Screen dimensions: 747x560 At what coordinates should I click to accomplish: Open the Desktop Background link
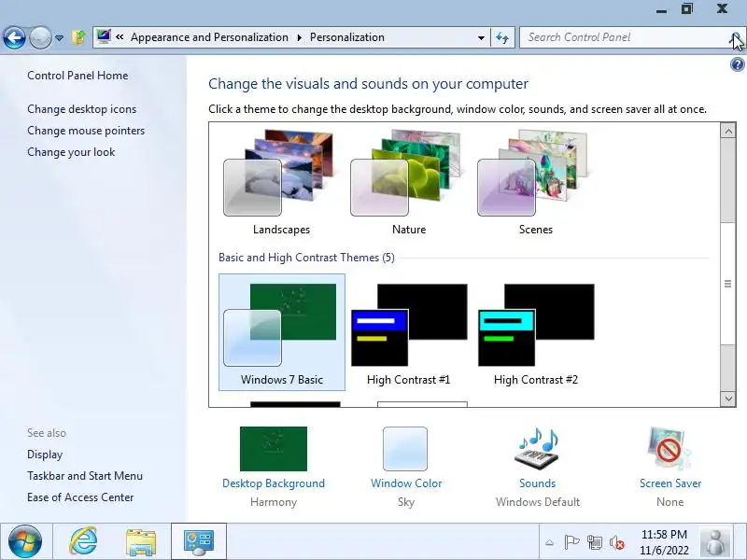point(274,483)
